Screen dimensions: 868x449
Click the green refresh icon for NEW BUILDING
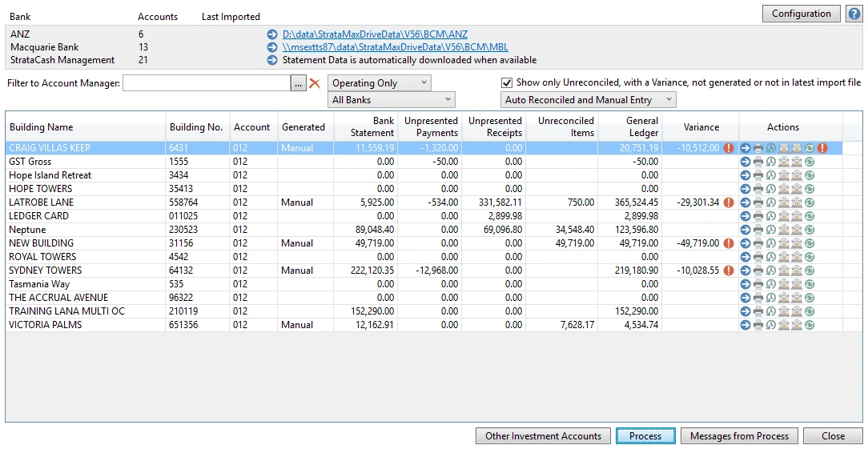click(810, 243)
